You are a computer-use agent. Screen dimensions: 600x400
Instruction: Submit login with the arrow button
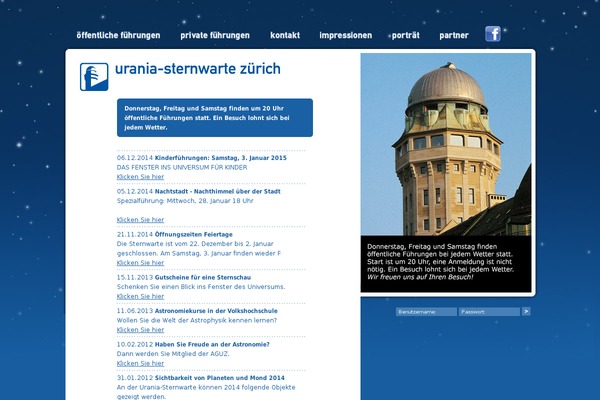point(526,312)
